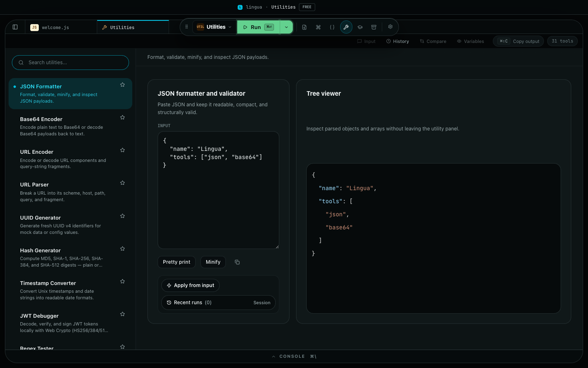Select JSON Formatter in utilities list
This screenshot has height=368, width=588.
coord(70,94)
